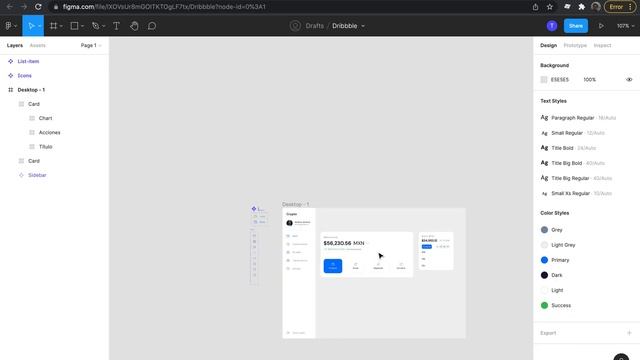The height and width of the screenshot is (360, 640).
Task: Select the Pen tool
Action: pyautogui.click(x=96, y=26)
